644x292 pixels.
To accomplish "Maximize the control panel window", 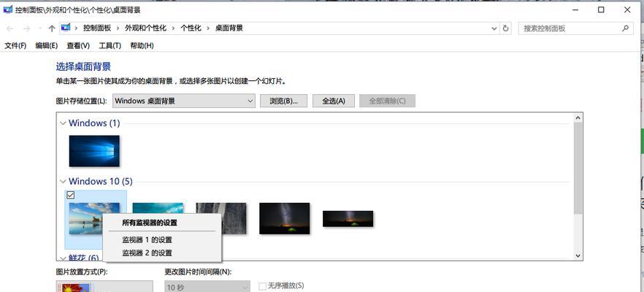I will (x=601, y=10).
